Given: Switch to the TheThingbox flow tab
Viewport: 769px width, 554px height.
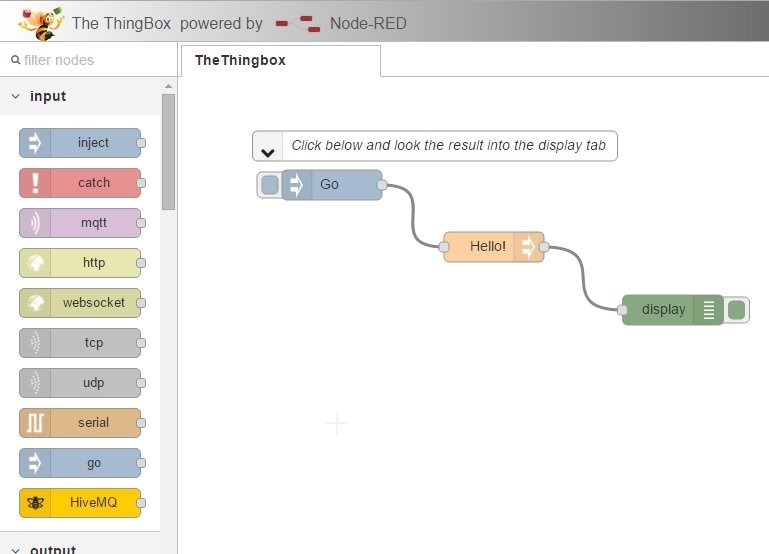Looking at the screenshot, I should [240, 60].
